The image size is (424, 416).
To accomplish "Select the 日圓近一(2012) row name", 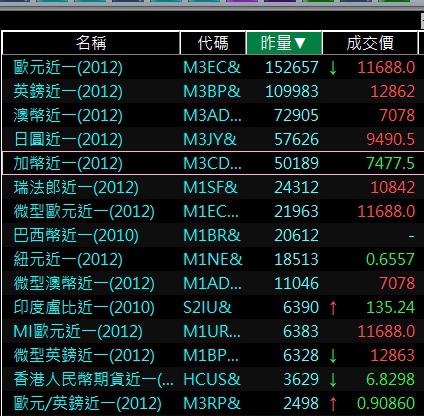I will coord(68,140).
